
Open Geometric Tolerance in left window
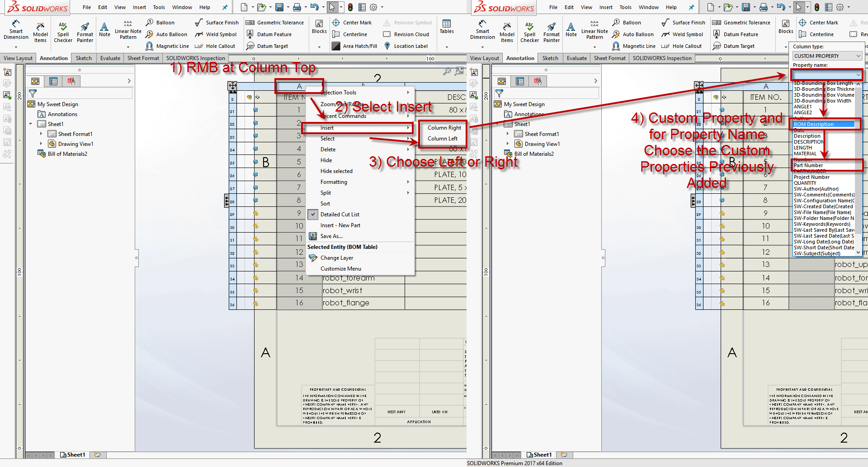tap(275, 23)
